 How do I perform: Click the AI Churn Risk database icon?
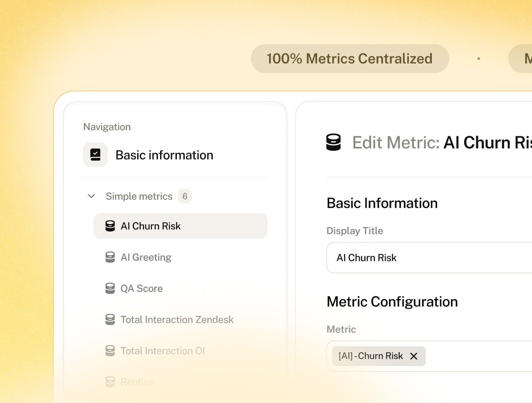[110, 226]
